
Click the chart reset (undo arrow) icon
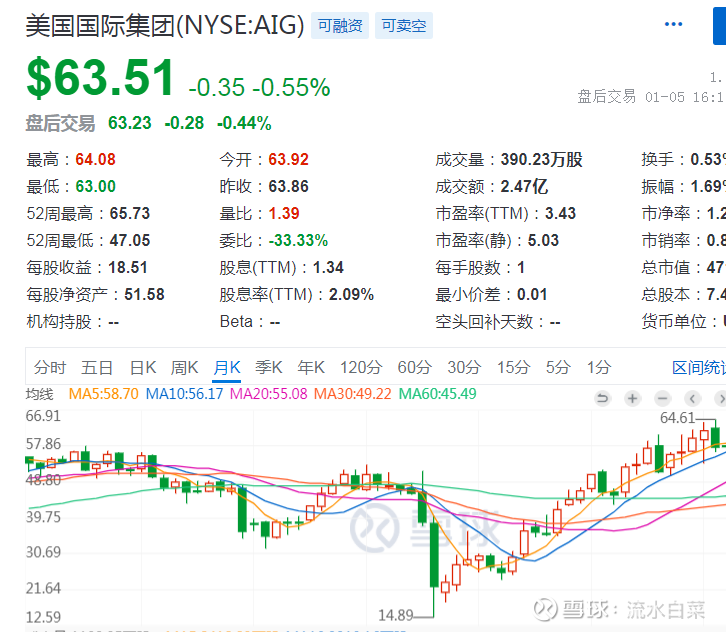(602, 398)
